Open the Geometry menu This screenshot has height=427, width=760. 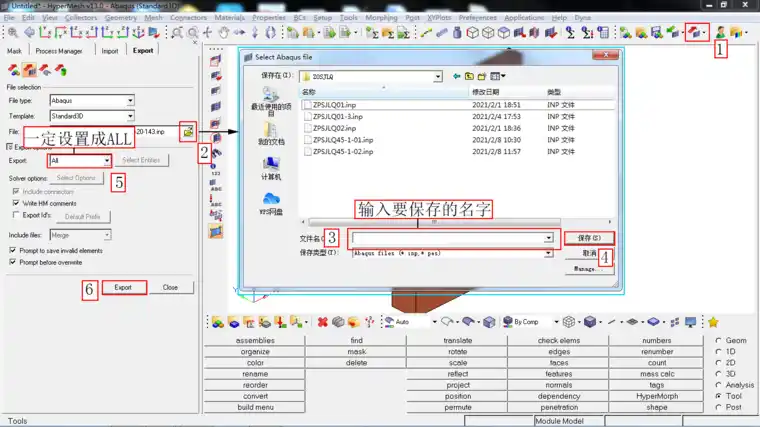pos(121,17)
